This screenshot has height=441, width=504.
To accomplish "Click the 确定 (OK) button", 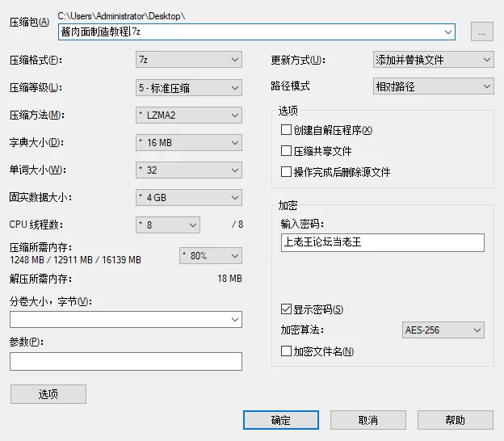I will 280,420.
